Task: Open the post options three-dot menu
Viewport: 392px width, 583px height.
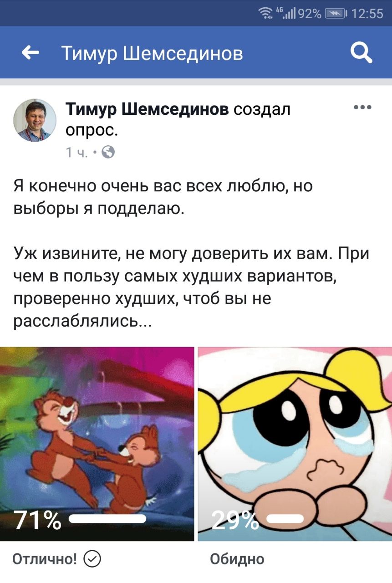Action: (x=362, y=108)
